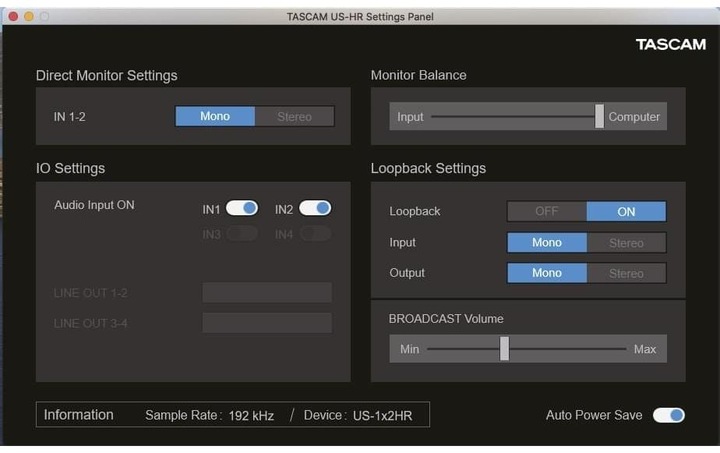Toggle the IN2 audio input switch

tap(315, 208)
